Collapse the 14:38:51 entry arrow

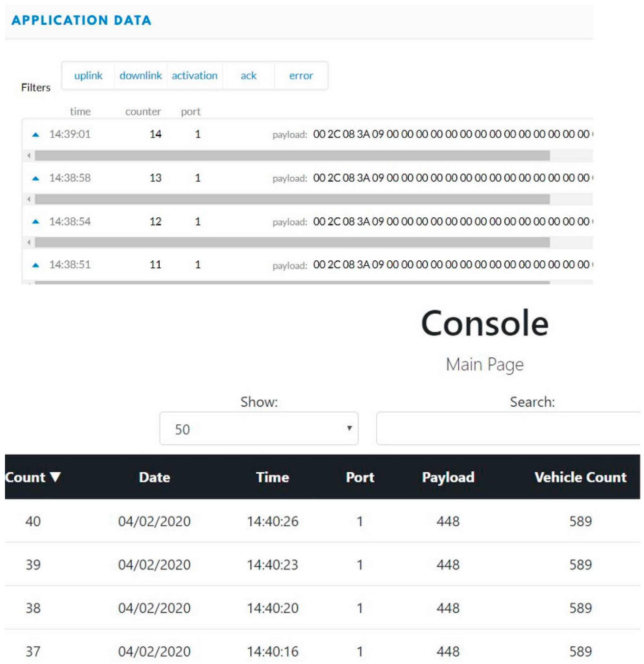coord(35,265)
